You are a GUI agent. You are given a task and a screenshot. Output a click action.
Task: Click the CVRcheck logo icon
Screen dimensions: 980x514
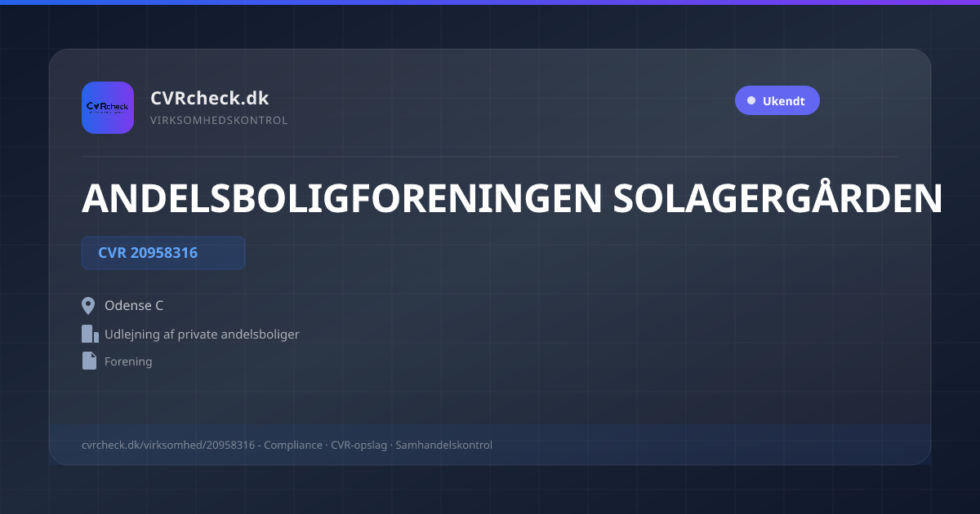[108, 108]
